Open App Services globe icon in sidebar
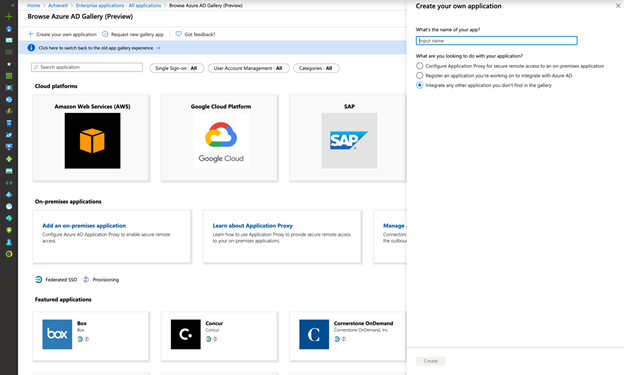 pyautogui.click(x=9, y=100)
